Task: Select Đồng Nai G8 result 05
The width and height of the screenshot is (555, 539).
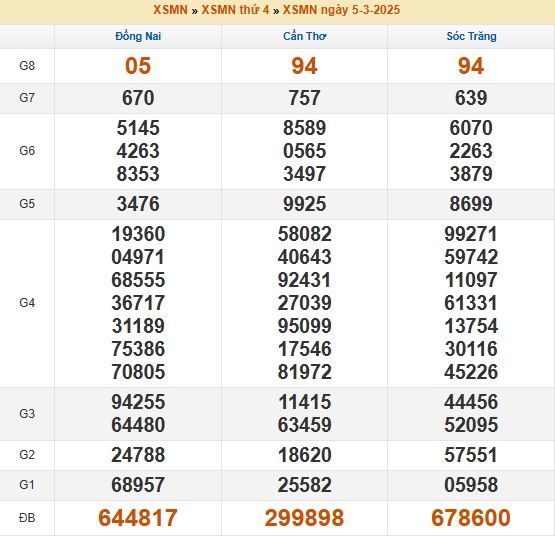Action: (138, 66)
